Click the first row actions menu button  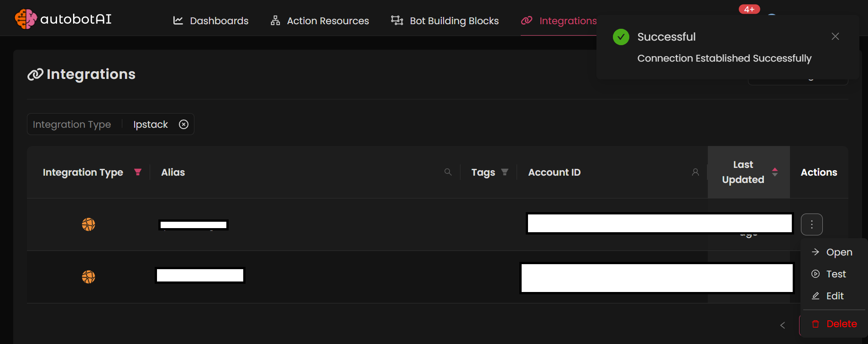coord(812,224)
